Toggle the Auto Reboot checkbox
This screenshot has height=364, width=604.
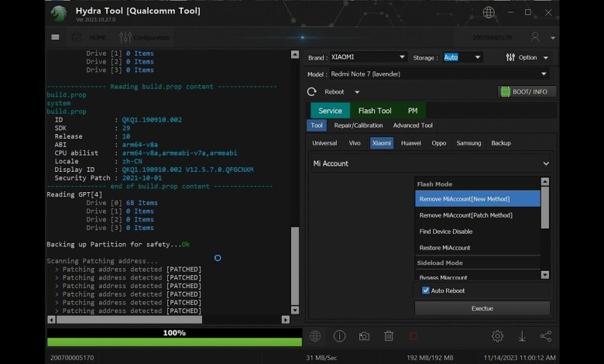click(x=426, y=290)
